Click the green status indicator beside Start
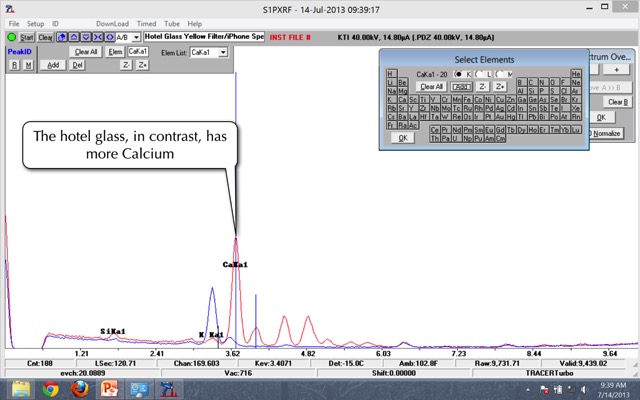The image size is (640, 400). [x=10, y=37]
